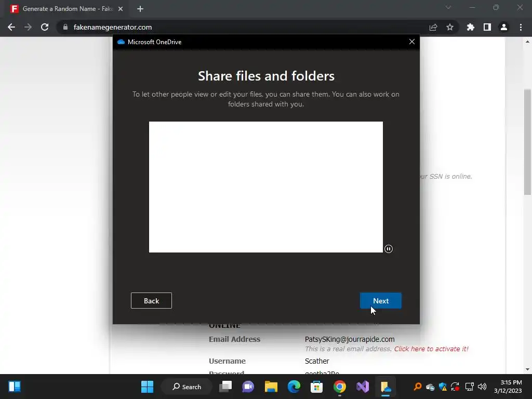
Task: Open the Chrome three-dot menu
Action: tap(521, 27)
